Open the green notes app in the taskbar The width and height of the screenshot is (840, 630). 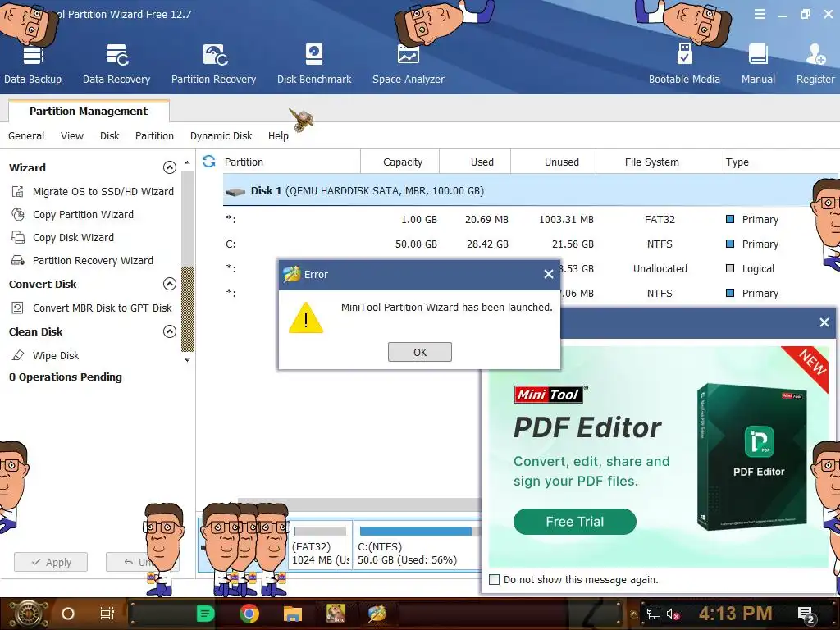click(x=205, y=614)
